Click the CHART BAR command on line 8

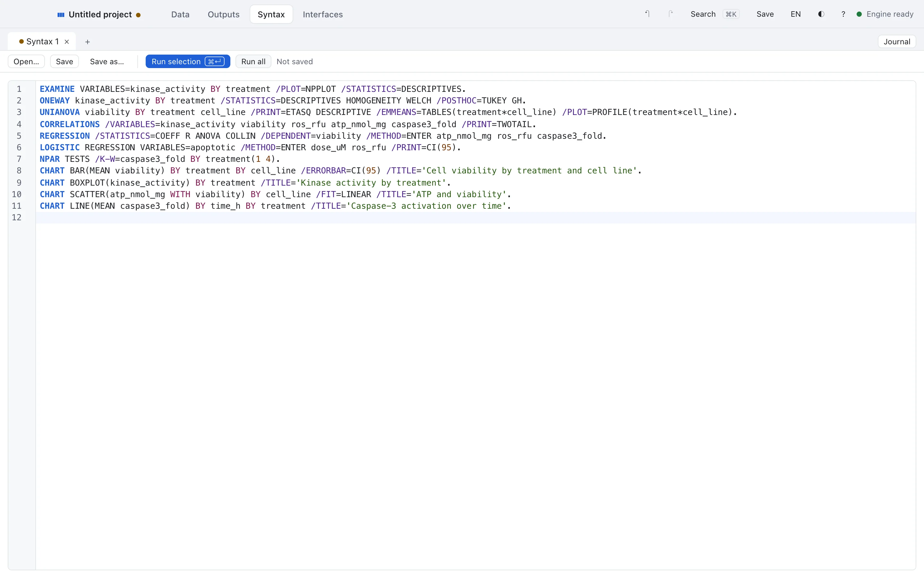(62, 171)
